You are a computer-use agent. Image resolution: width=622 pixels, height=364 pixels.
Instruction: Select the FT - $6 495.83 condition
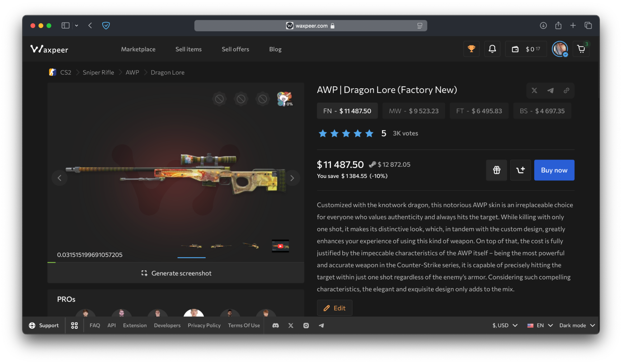pos(479,111)
